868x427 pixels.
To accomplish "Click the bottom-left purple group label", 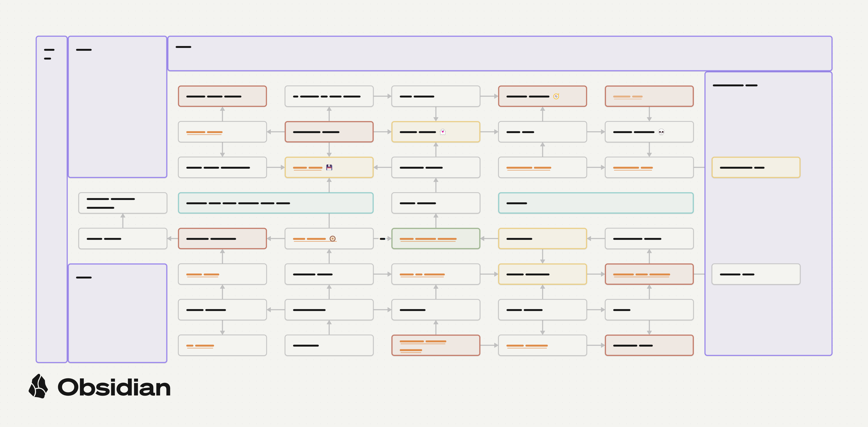I will (x=84, y=278).
